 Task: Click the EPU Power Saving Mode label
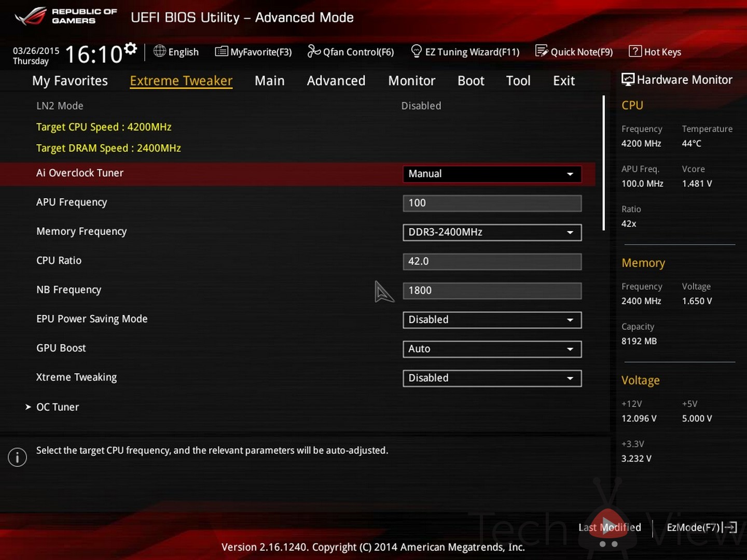click(x=92, y=319)
